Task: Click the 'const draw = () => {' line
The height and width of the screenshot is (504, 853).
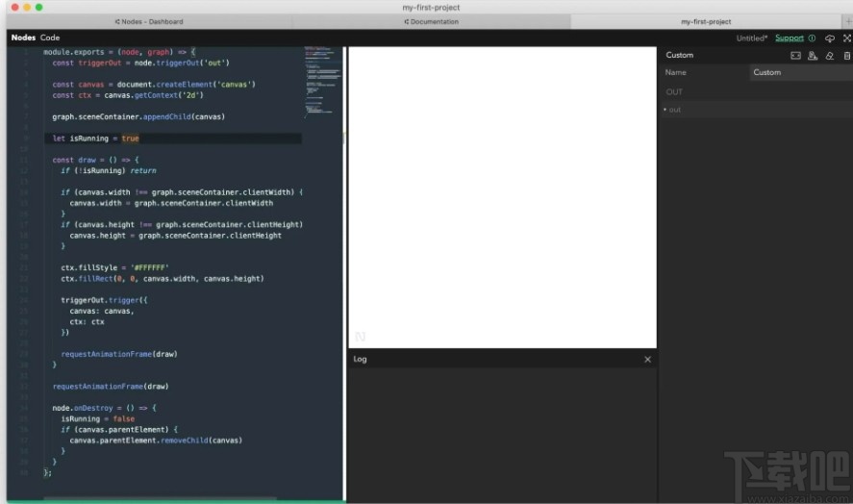Action: 96,160
